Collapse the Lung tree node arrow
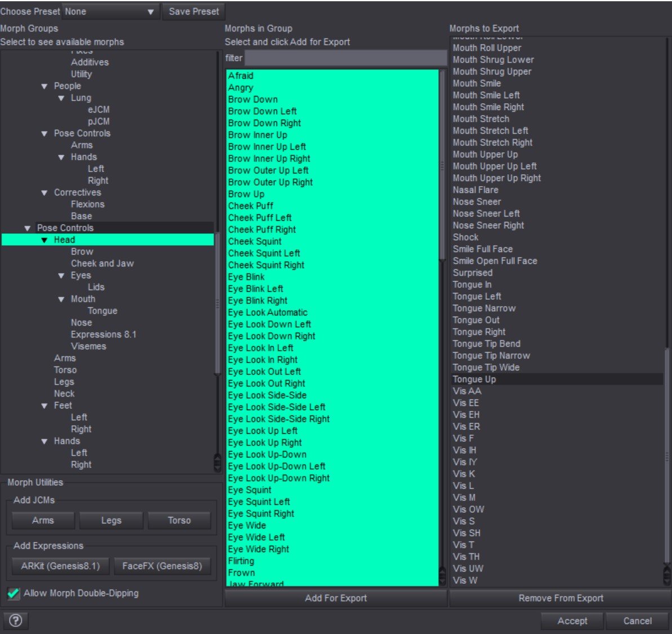672x634 pixels. coord(61,98)
